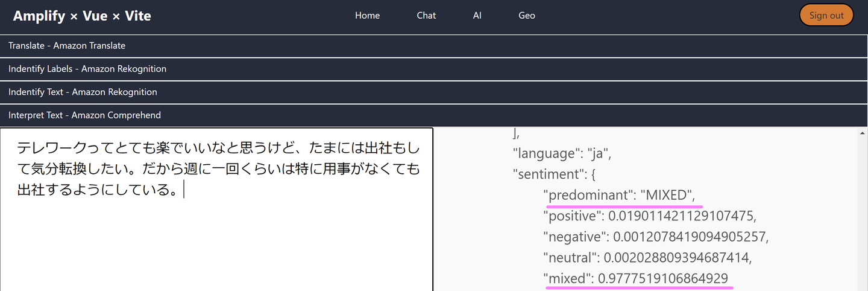Click the "neutral" score line
This screenshot has height=291, width=868.
pyautogui.click(x=648, y=258)
